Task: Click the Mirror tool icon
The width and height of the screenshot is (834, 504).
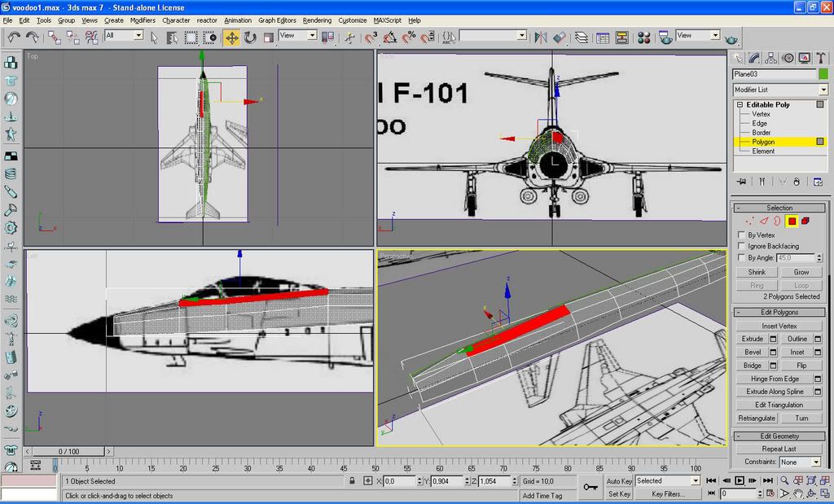Action: point(541,37)
